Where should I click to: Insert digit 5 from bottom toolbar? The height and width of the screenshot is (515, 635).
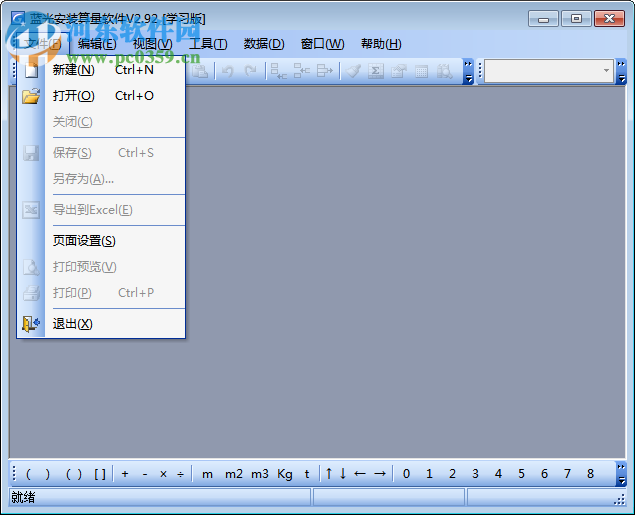521,474
